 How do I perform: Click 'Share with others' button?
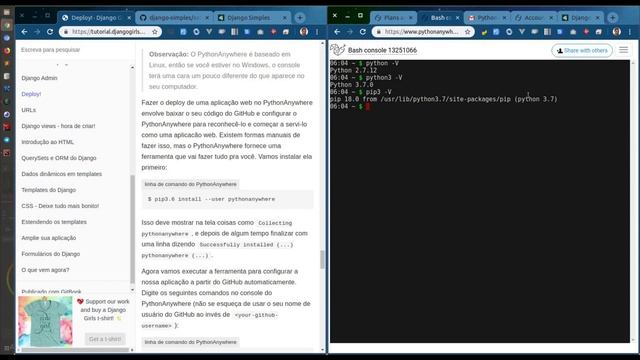(x=582, y=51)
